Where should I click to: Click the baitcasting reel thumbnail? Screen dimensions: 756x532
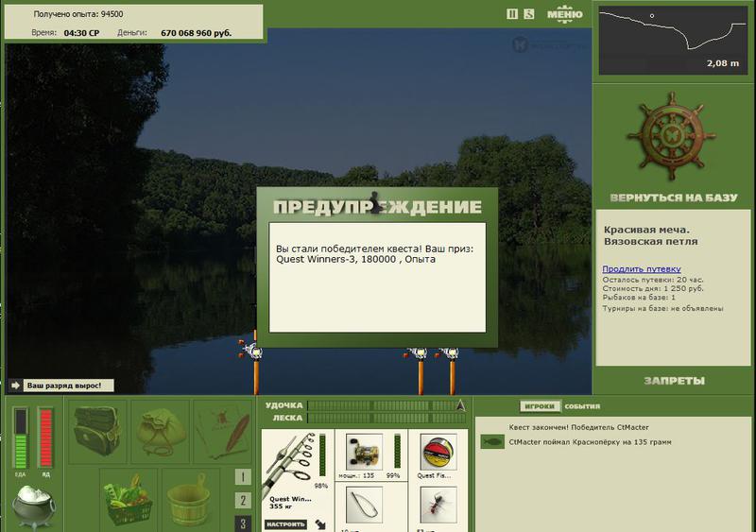pyautogui.click(x=364, y=452)
